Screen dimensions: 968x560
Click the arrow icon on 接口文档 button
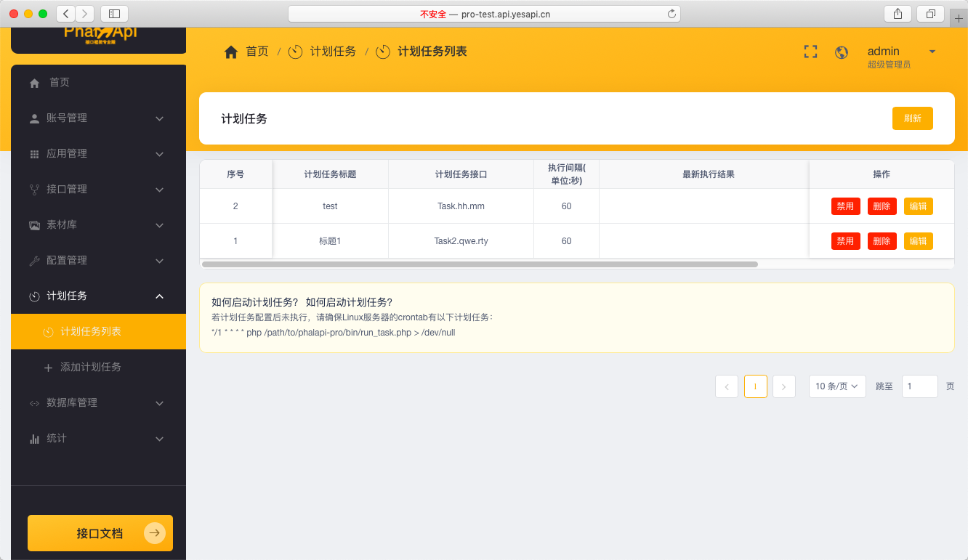tap(154, 533)
